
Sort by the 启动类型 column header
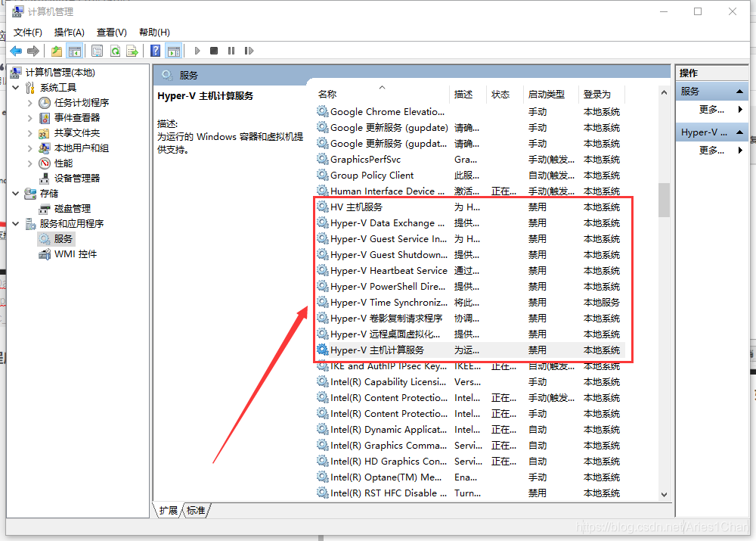click(x=550, y=94)
